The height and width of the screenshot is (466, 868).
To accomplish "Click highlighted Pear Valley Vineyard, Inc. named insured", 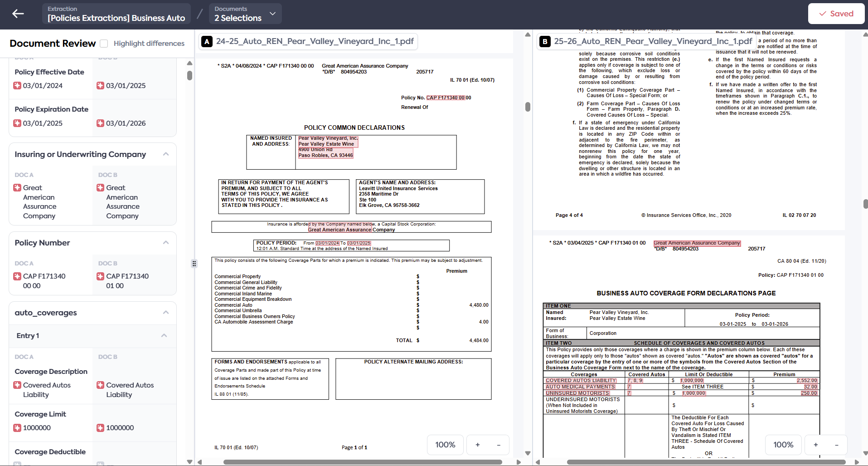I will click(x=328, y=138).
